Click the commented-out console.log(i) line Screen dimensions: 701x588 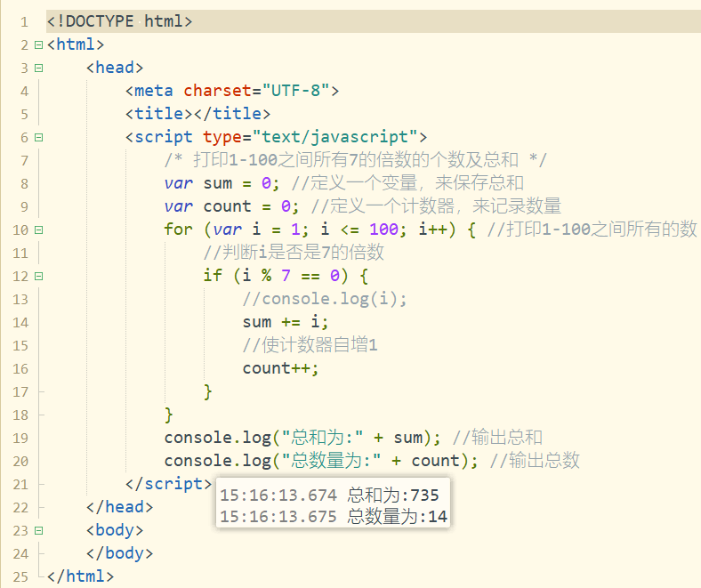325,299
